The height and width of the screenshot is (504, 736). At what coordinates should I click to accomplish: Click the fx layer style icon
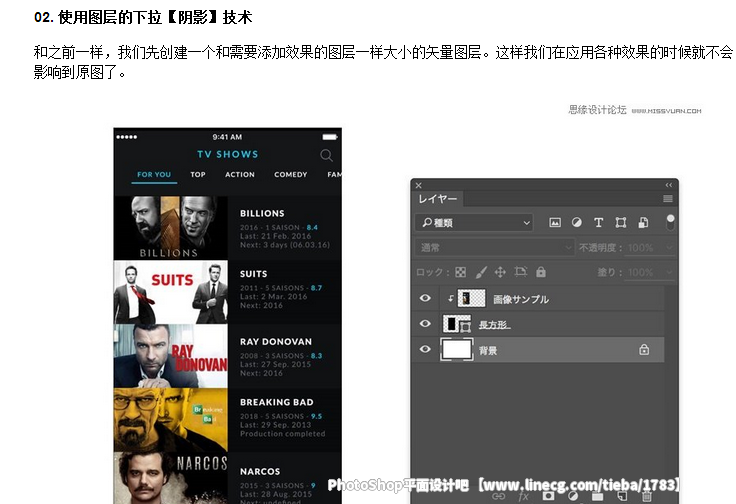(x=523, y=496)
